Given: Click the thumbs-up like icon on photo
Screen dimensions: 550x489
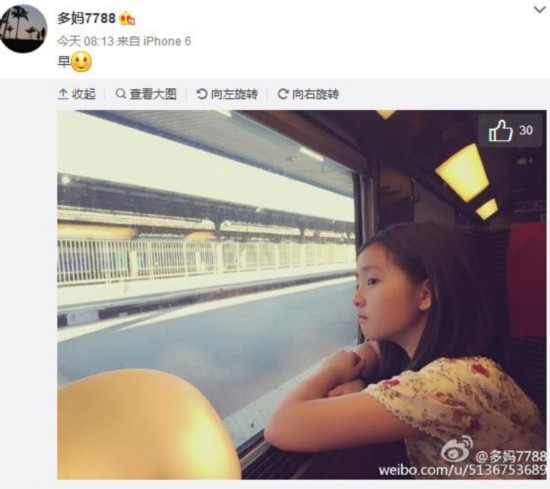Looking at the screenshot, I should point(501,131).
